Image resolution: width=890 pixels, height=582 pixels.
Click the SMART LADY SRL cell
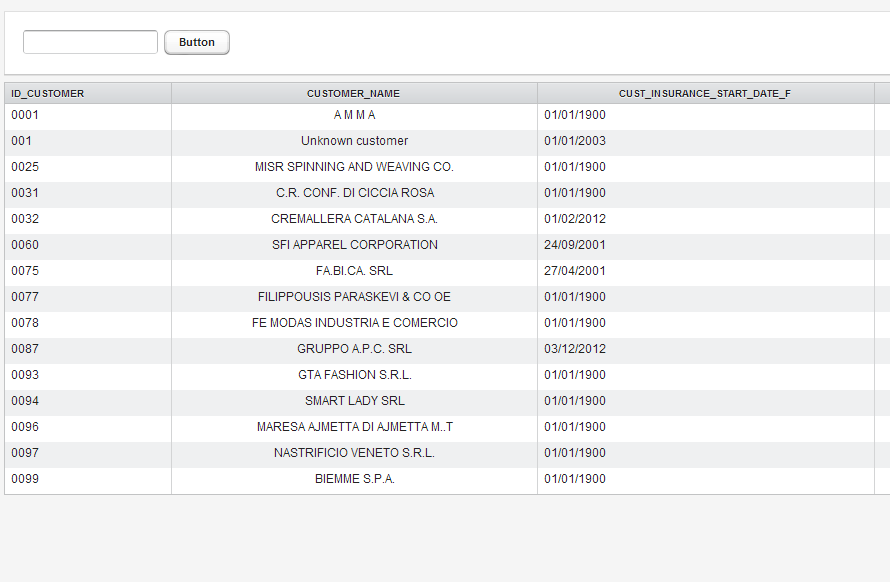click(354, 401)
